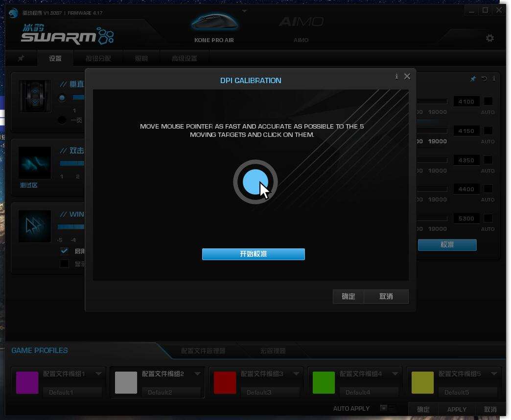This screenshot has width=511, height=420.
Task: Click the 4400 DPI value field
Action: [x=466, y=189]
